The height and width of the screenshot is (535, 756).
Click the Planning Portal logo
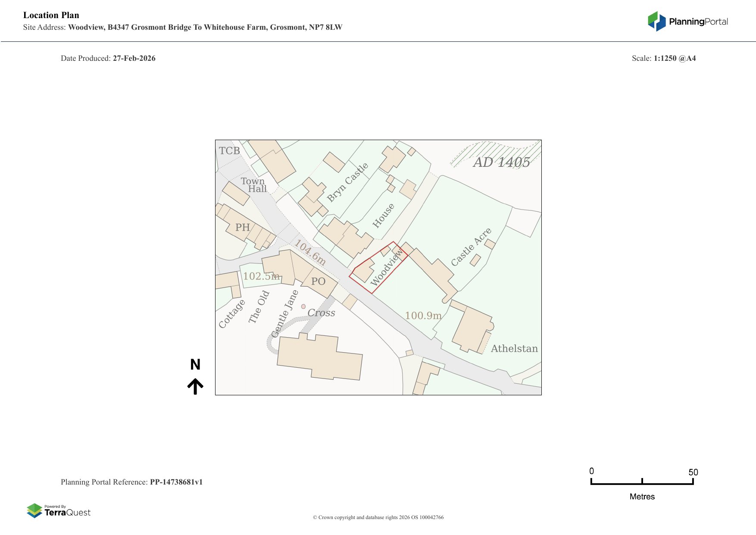pyautogui.click(x=687, y=22)
